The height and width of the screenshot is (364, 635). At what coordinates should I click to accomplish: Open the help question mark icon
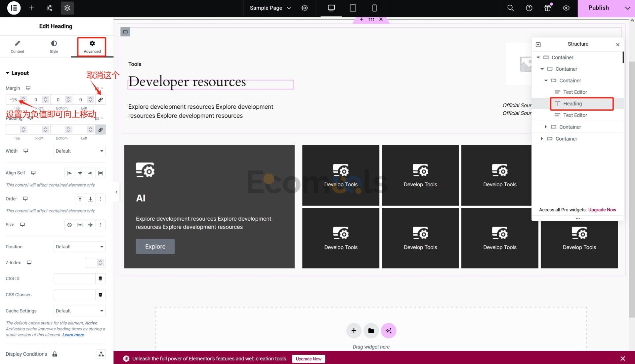(x=529, y=8)
